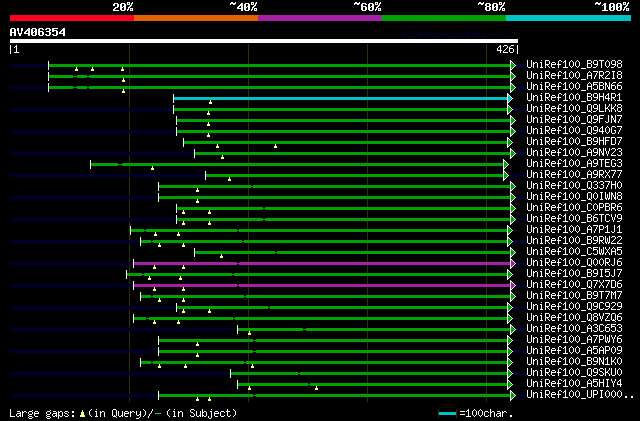Open the UniRef100_A5AP09 label
The image size is (640, 421).
click(574, 351)
